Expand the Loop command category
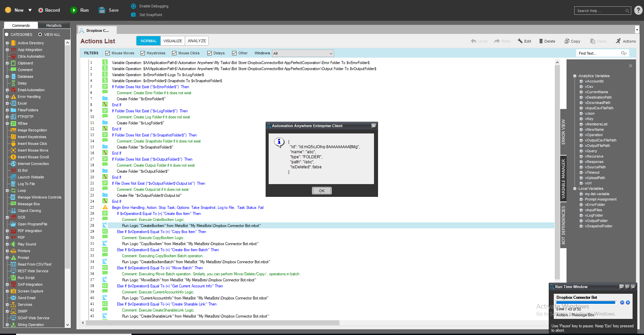This screenshot has width=644, height=335. tap(7, 190)
